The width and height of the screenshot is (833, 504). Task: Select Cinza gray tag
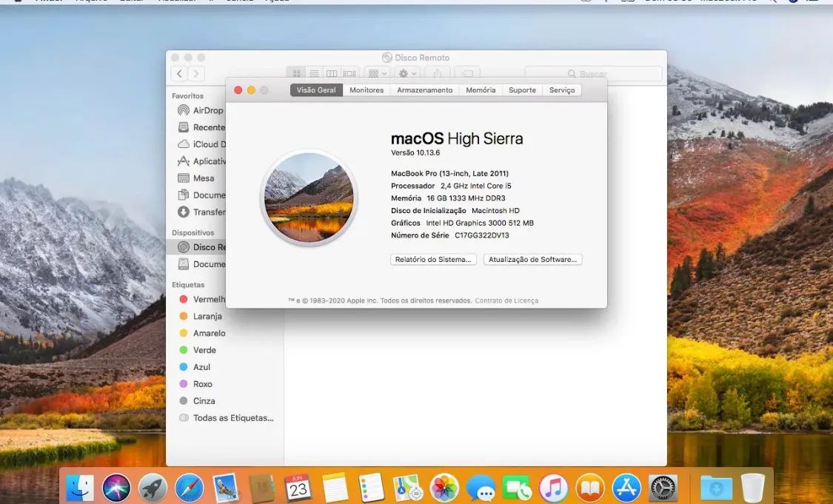pos(198,402)
